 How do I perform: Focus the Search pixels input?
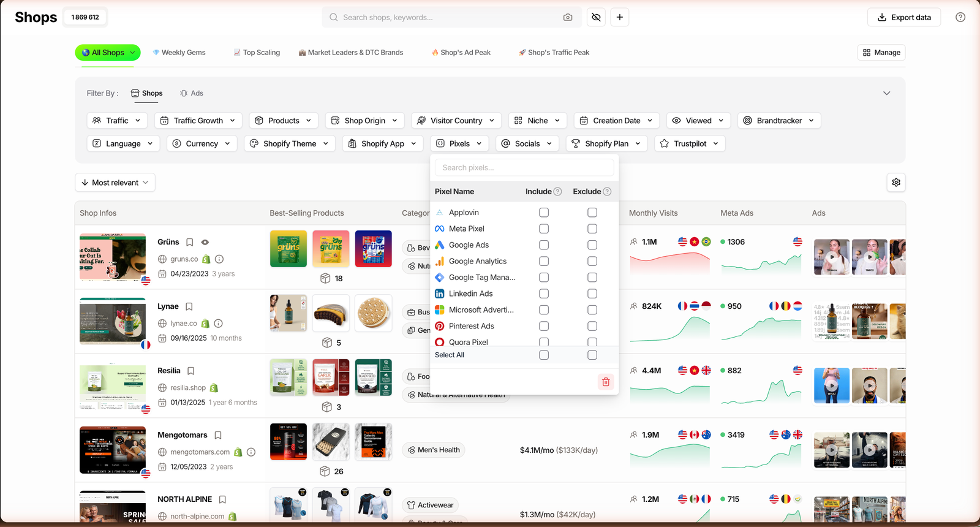pos(524,167)
